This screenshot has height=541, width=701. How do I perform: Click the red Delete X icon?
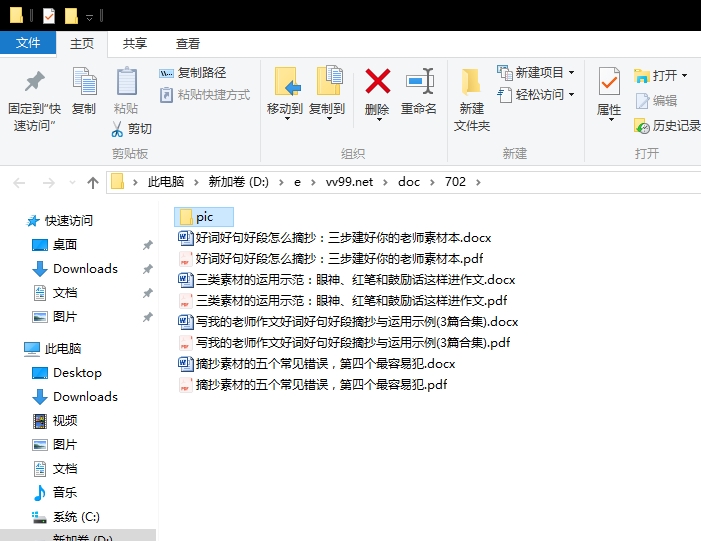point(377,81)
